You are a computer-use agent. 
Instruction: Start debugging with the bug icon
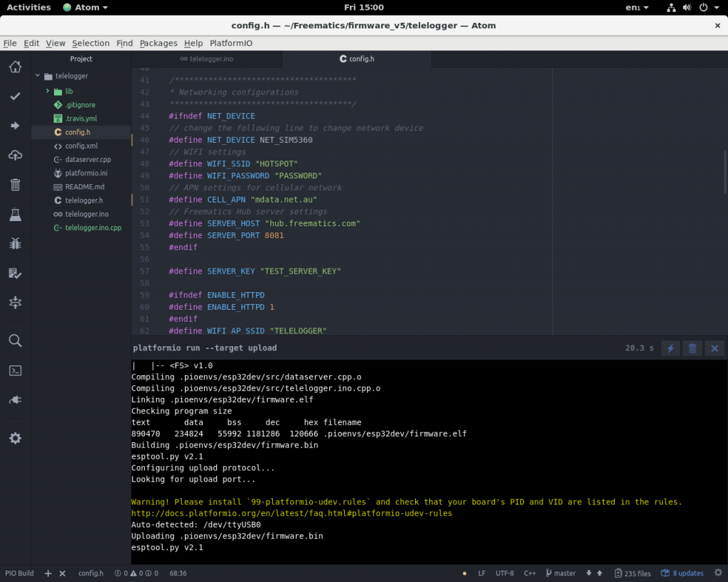point(15,244)
